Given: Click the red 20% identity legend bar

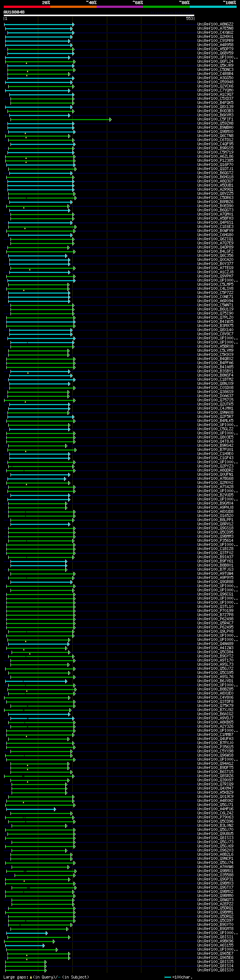Looking at the screenshot, I should coord(27,7).
